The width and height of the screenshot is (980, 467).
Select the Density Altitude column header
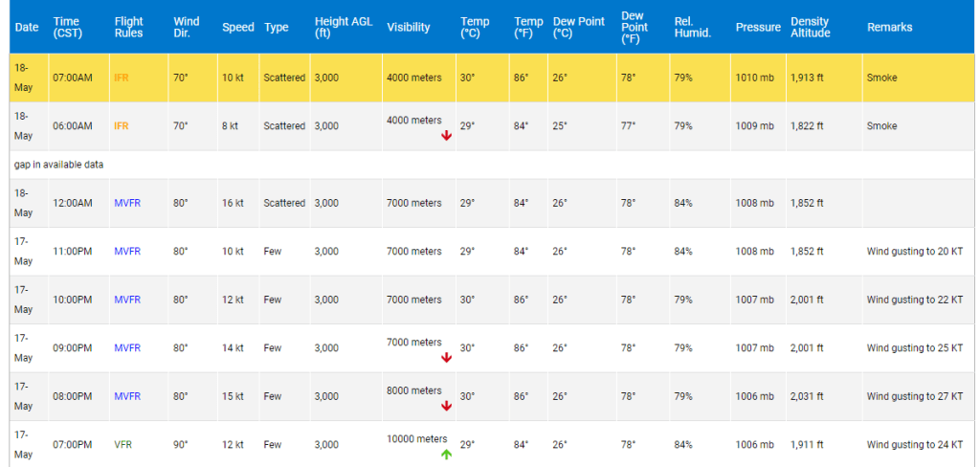[x=811, y=27]
